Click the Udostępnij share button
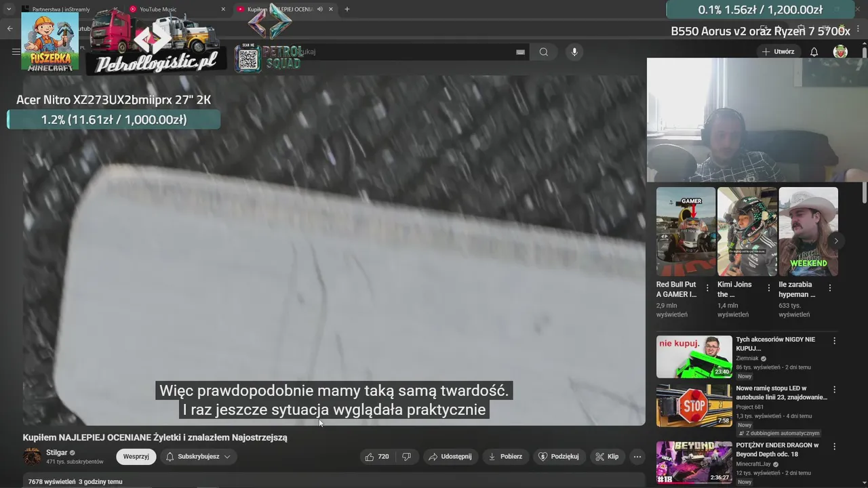 click(451, 457)
